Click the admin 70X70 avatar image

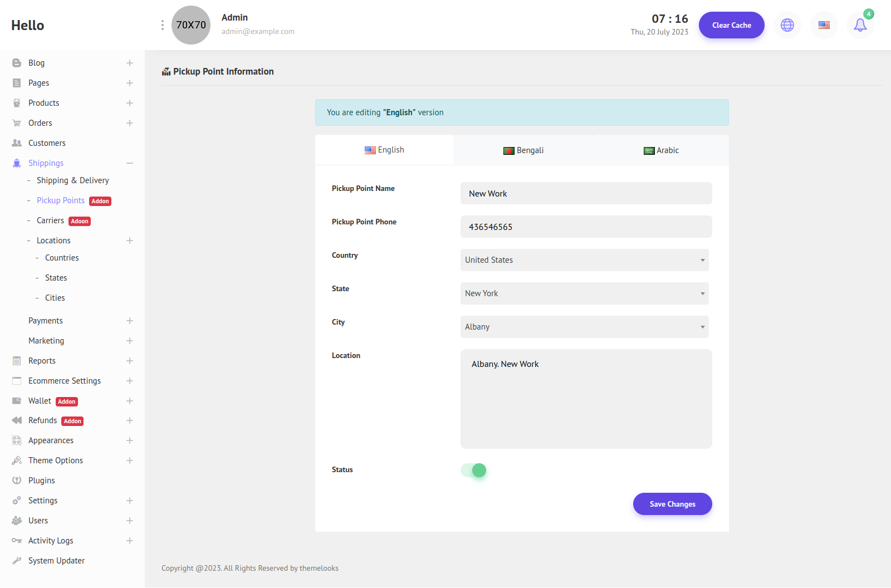(x=191, y=25)
